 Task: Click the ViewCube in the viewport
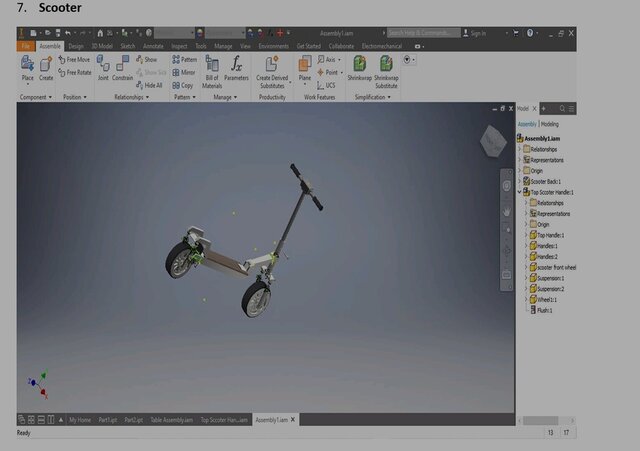493,141
